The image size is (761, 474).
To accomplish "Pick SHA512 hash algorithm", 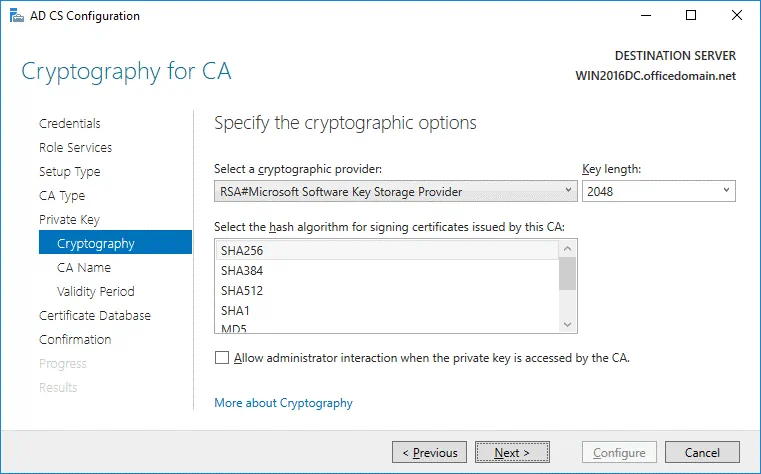I will pos(387,290).
